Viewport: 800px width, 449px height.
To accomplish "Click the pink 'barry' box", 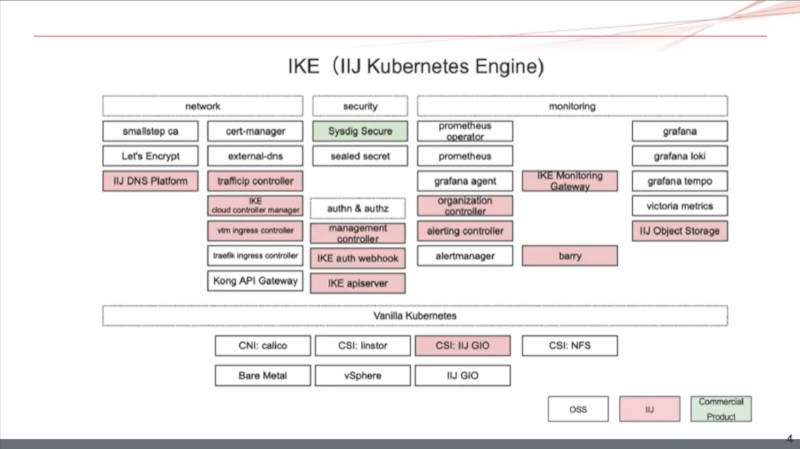I will 570,256.
